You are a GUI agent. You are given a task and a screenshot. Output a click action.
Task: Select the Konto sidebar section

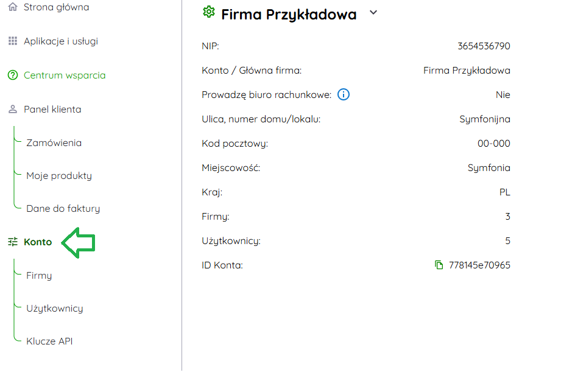click(x=38, y=242)
